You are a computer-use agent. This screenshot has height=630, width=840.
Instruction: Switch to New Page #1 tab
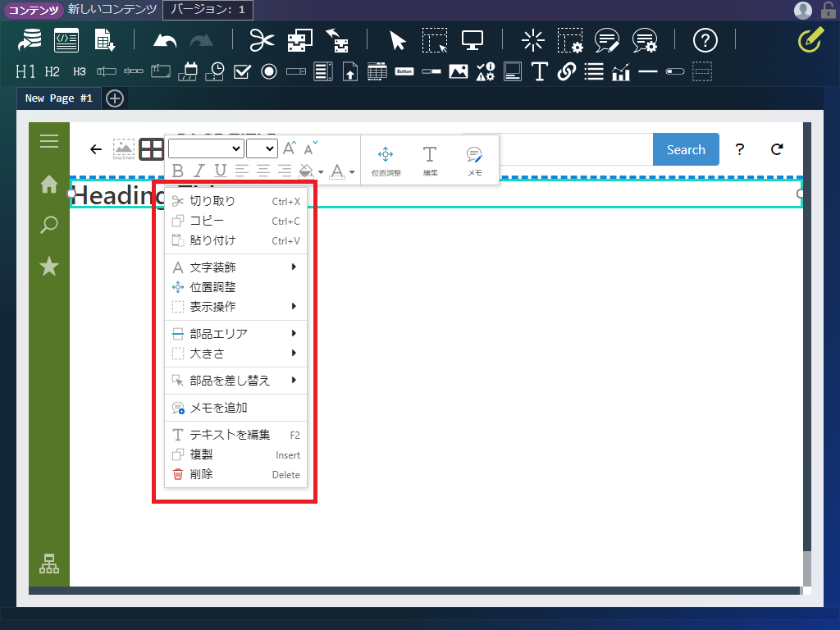point(59,98)
